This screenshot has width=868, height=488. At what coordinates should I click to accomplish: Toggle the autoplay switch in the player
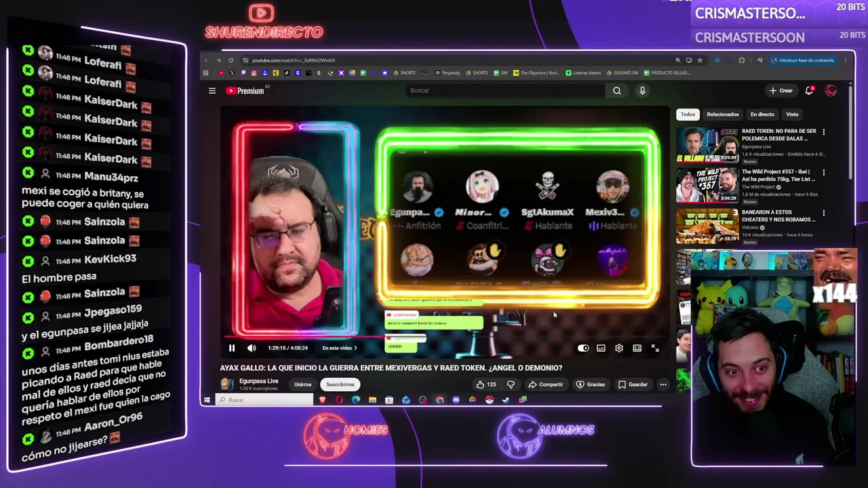tap(583, 348)
